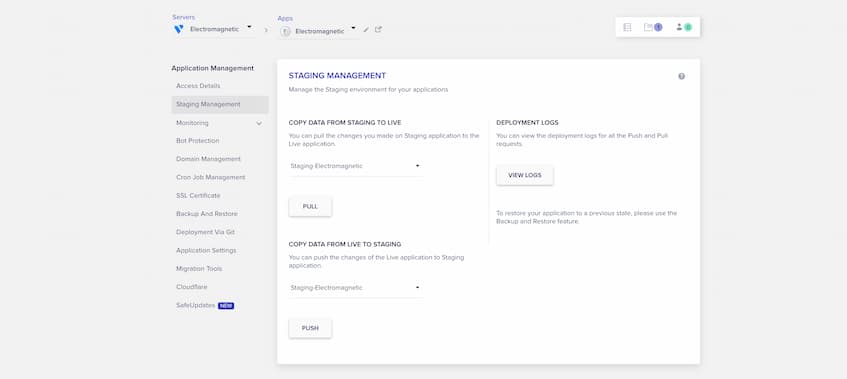Click the Vultr server logo icon
847x379 pixels.
tap(179, 30)
